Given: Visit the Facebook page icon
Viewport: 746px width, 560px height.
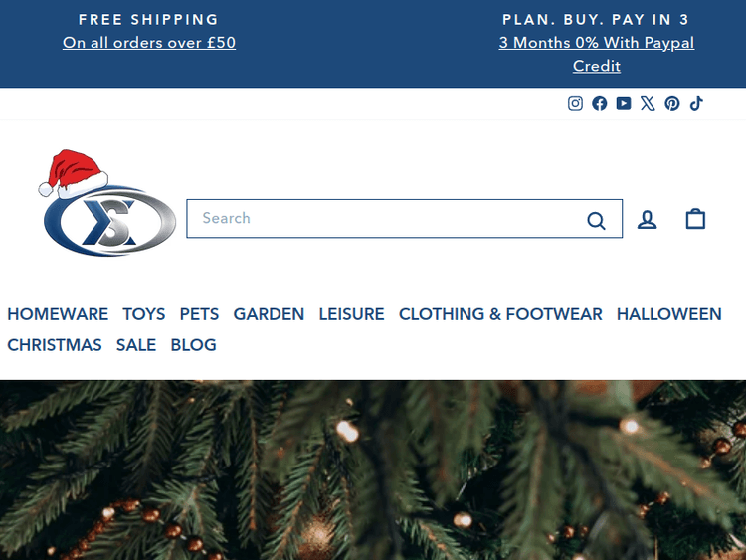Looking at the screenshot, I should click(x=600, y=104).
